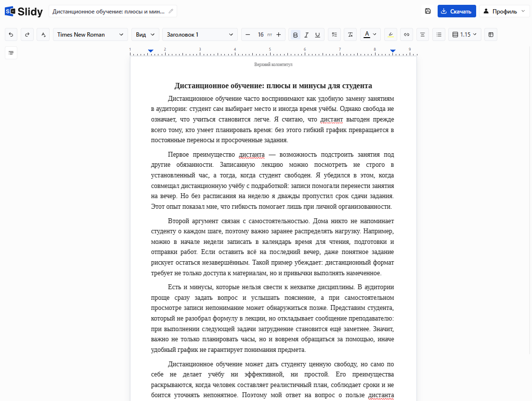Click the Скачать download button
Screen dimensions: 532x401
click(457, 11)
